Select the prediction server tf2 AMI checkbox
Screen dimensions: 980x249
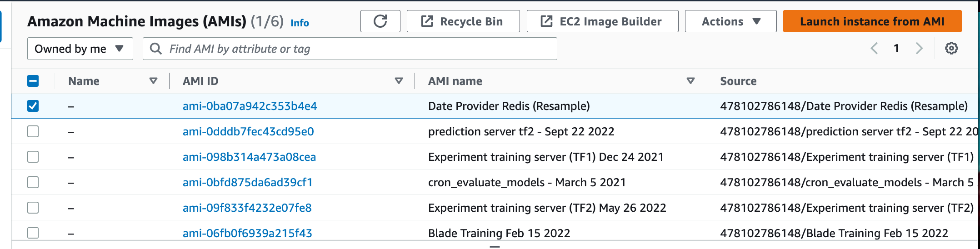coord(33,131)
